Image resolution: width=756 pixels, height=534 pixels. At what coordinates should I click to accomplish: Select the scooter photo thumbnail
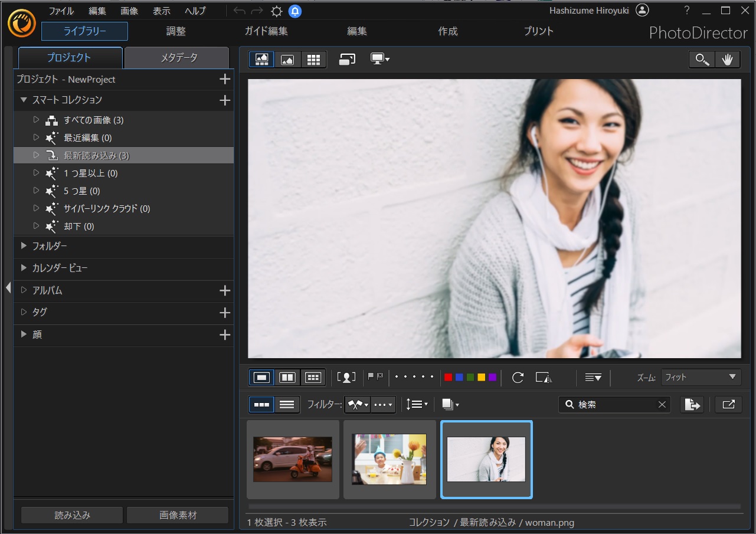pyautogui.click(x=293, y=459)
